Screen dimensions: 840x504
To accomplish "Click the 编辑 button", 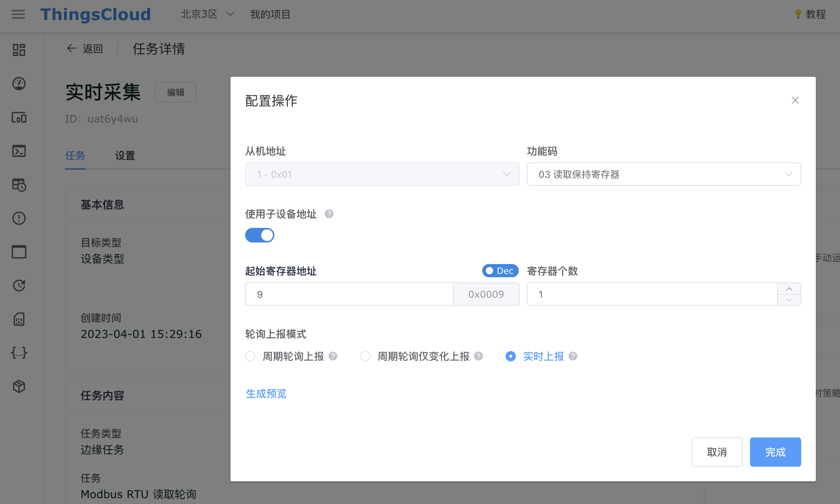I will 176,92.
